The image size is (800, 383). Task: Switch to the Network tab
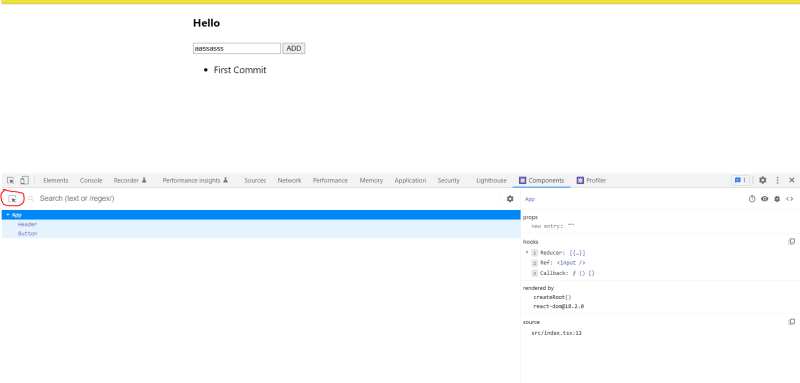pyautogui.click(x=289, y=181)
